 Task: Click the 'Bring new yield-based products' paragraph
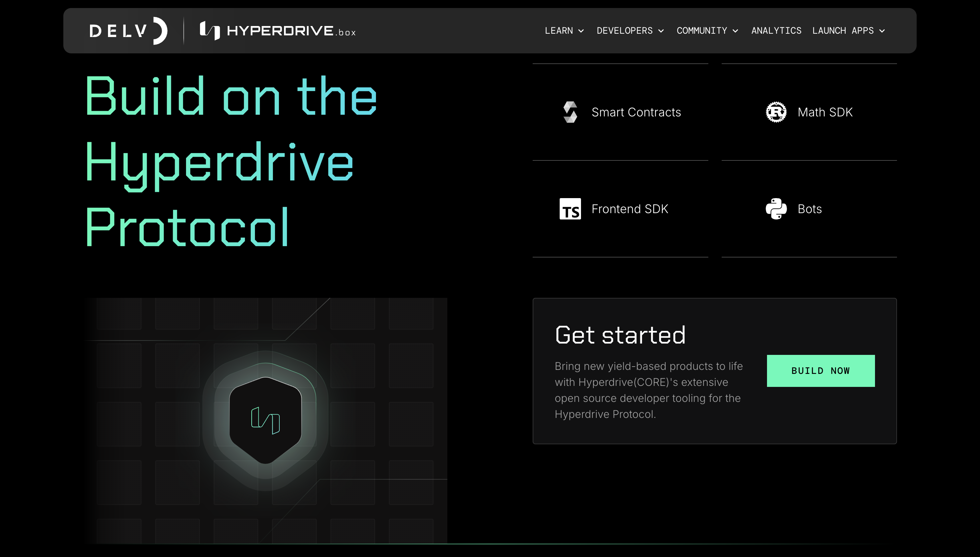coord(649,390)
